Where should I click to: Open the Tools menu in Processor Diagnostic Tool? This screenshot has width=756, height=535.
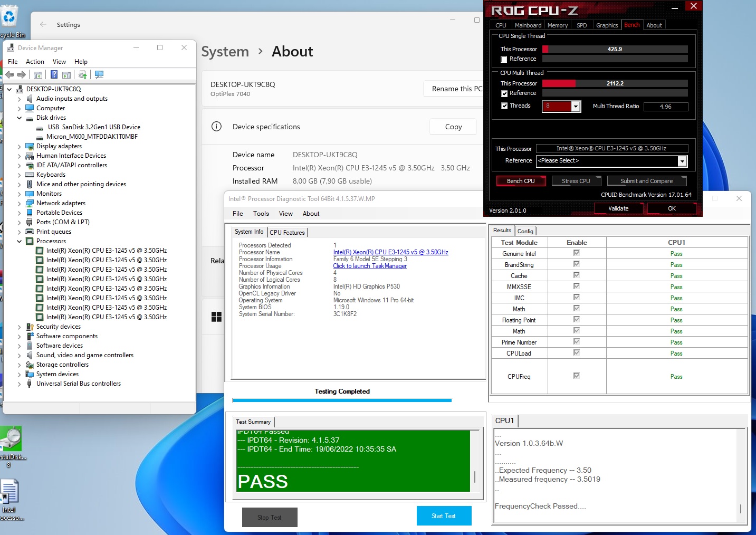(261, 214)
